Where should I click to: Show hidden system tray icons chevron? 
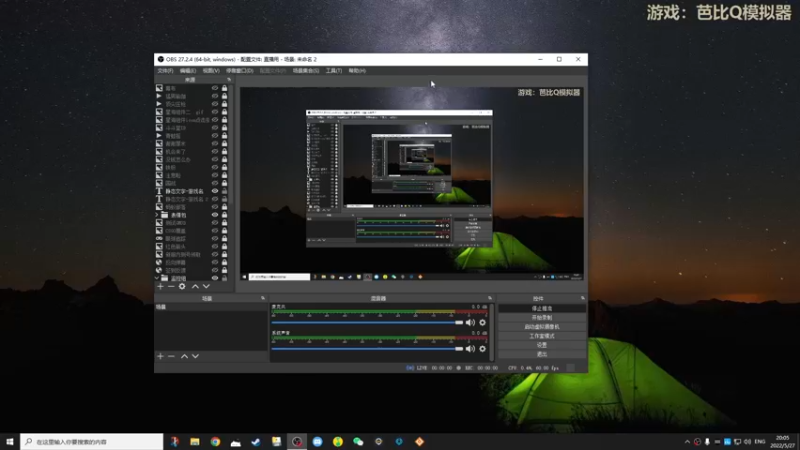pos(687,442)
